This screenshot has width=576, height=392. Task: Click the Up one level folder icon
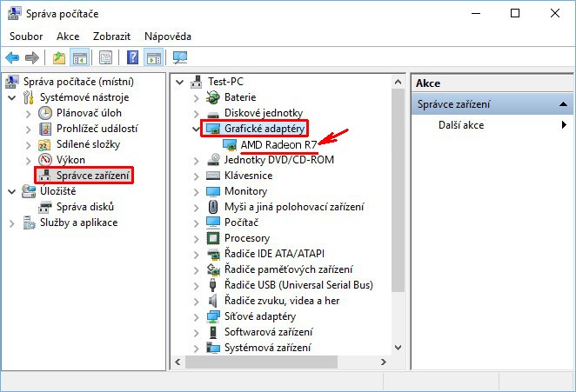(59, 57)
